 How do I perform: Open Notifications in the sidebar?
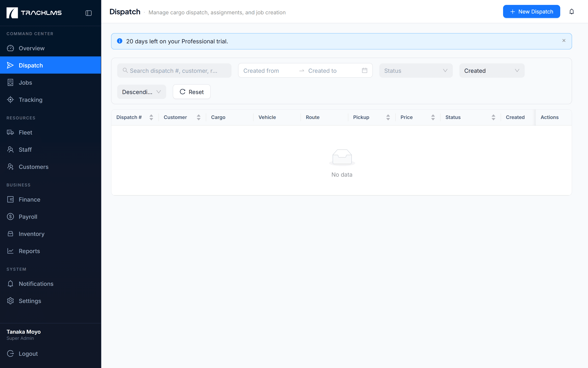51,284
